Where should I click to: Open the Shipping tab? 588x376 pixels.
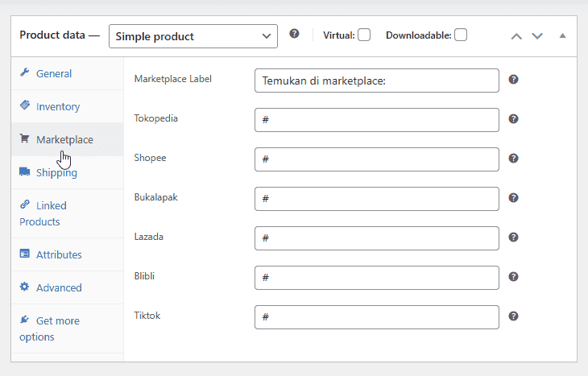[68, 172]
